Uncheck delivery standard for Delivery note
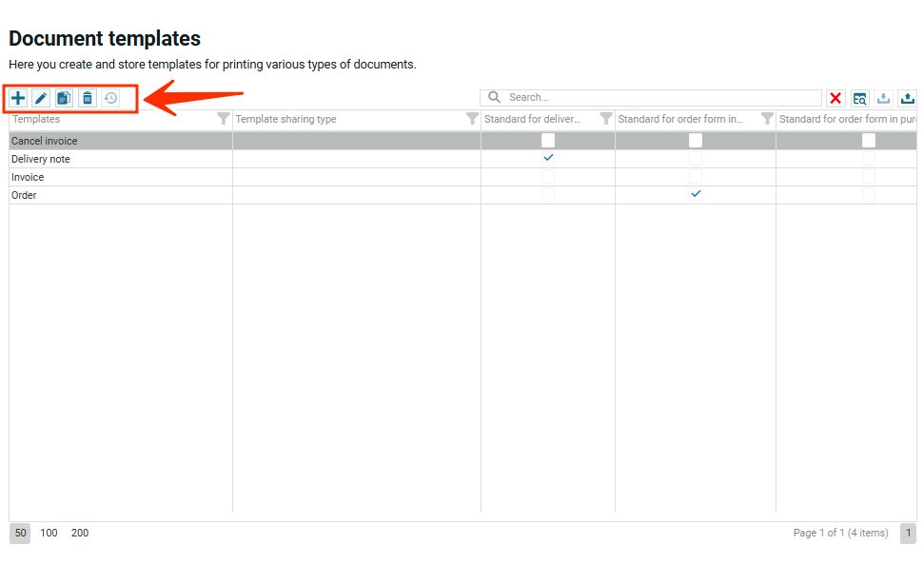This screenshot has height=565, width=924. (548, 158)
